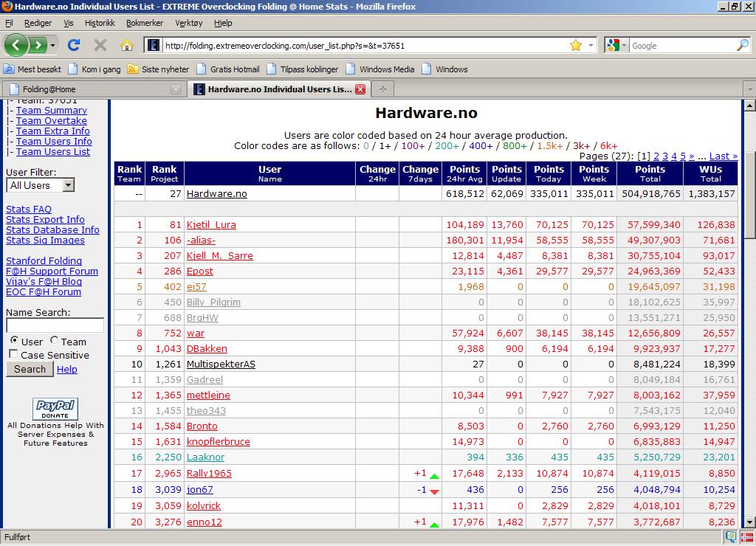Viewport: 756px width, 546px height.
Task: Open user Kjetil_Lura profile link
Action: pyautogui.click(x=211, y=224)
